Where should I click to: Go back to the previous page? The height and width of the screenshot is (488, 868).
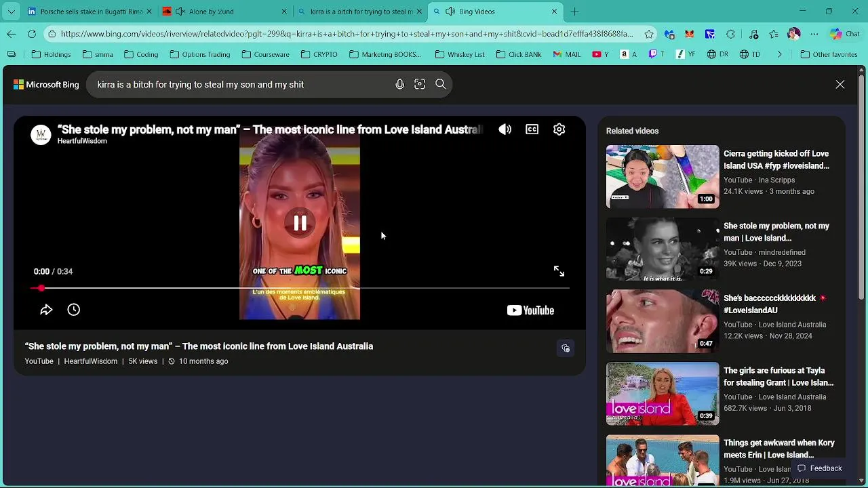click(x=12, y=34)
